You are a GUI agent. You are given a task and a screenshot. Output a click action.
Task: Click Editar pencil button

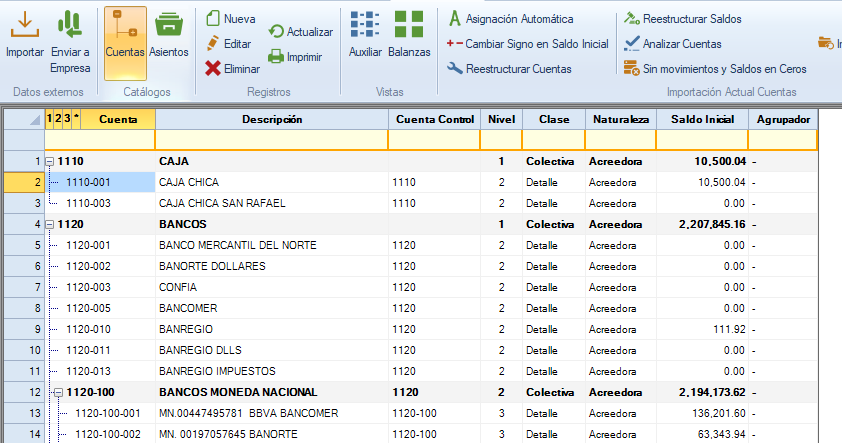tap(228, 44)
